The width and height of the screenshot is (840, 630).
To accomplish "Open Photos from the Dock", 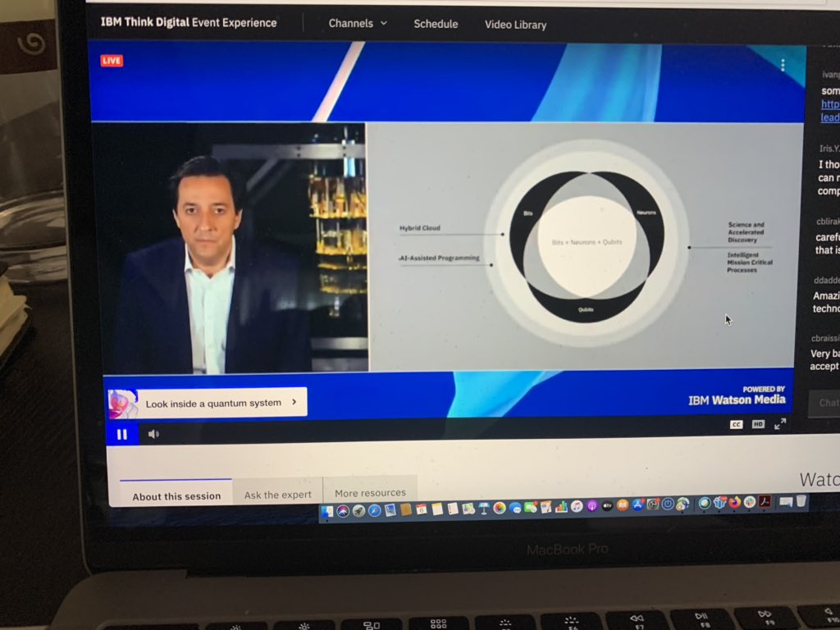I will point(500,507).
